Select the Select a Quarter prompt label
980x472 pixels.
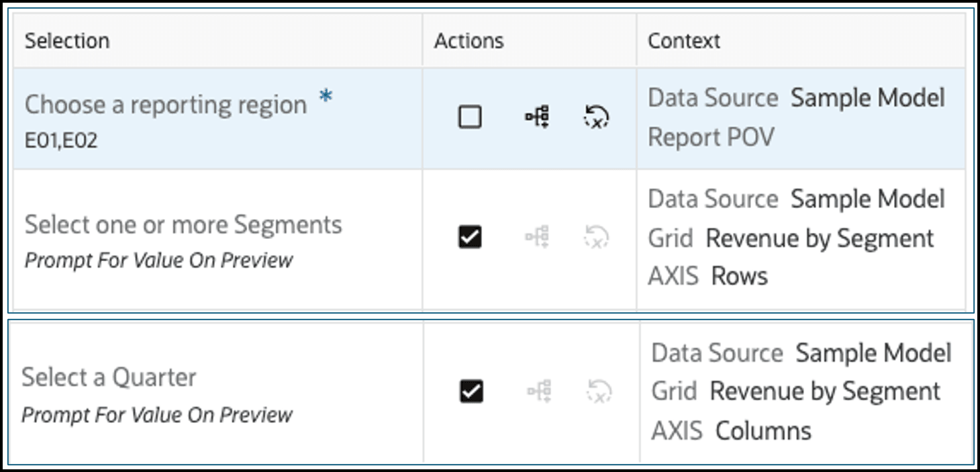pyautogui.click(x=109, y=377)
